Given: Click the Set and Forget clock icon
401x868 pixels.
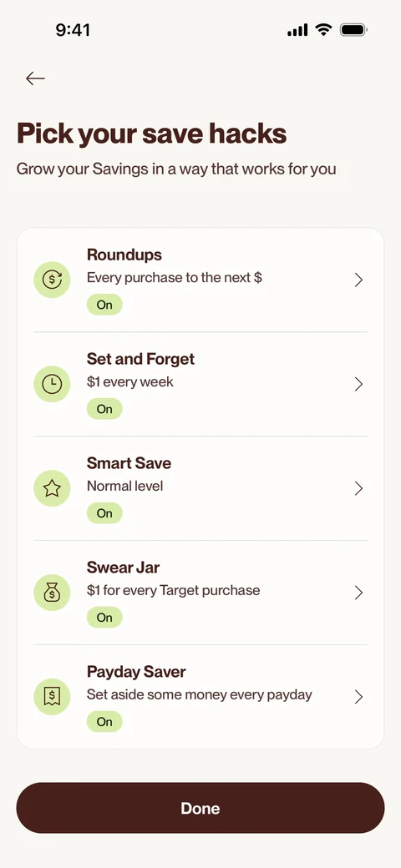Looking at the screenshot, I should (52, 384).
